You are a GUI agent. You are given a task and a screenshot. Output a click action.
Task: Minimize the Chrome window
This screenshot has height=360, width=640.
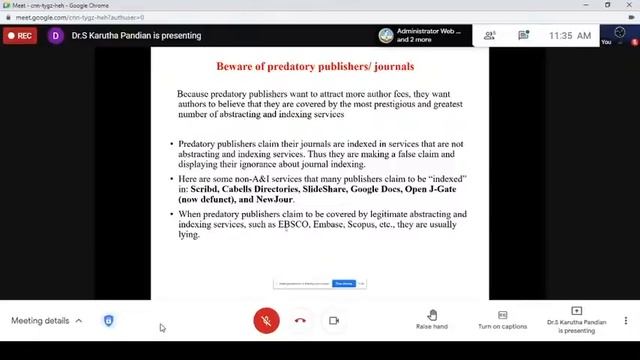[586, 5]
